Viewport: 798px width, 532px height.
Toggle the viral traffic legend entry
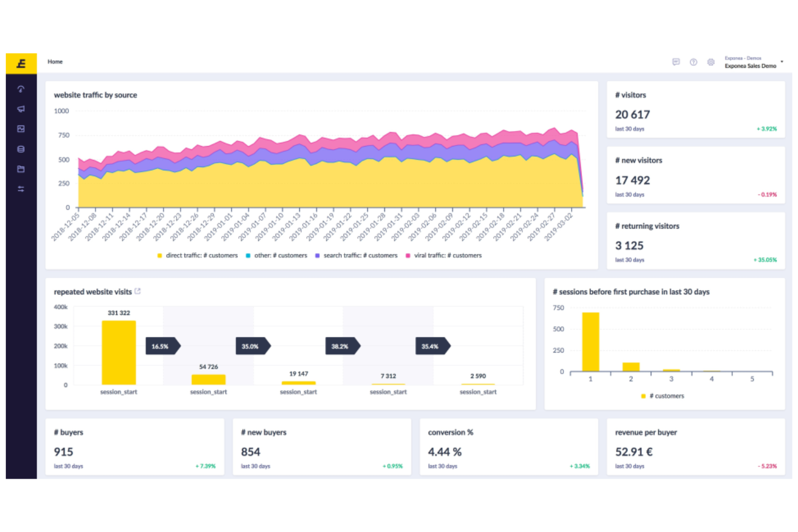pos(446,255)
